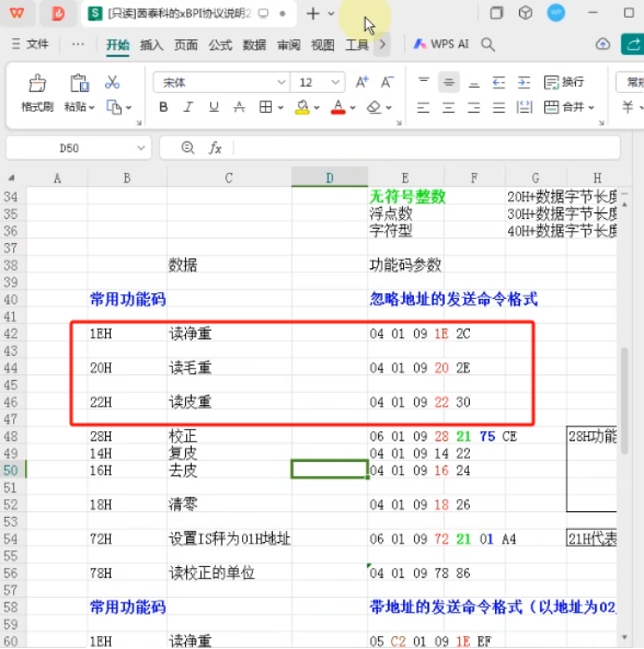Image resolution: width=644 pixels, height=649 pixels.
Task: Open Merge cells dropdown arrow
Action: click(x=592, y=108)
